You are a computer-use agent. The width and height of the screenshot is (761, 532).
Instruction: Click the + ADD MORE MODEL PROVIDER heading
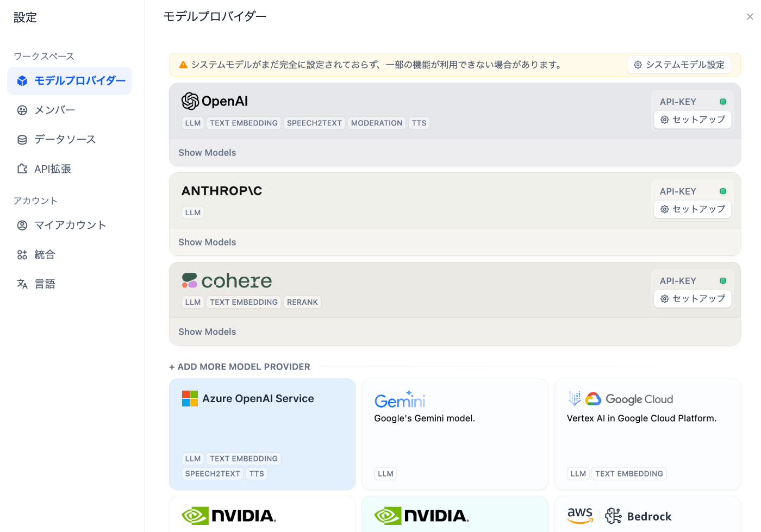click(240, 367)
